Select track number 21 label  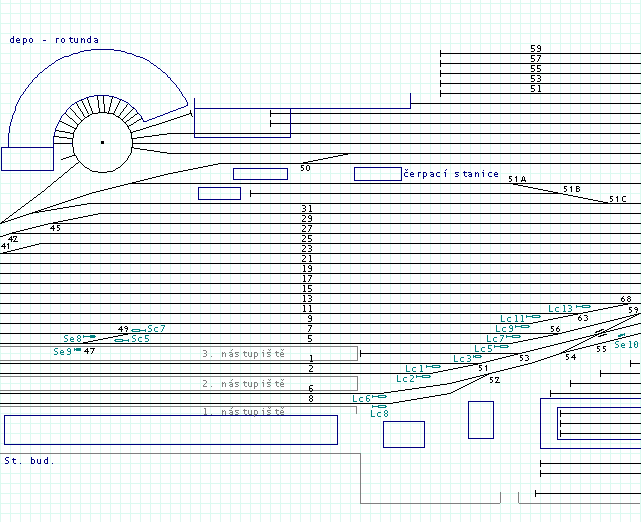tap(307, 258)
